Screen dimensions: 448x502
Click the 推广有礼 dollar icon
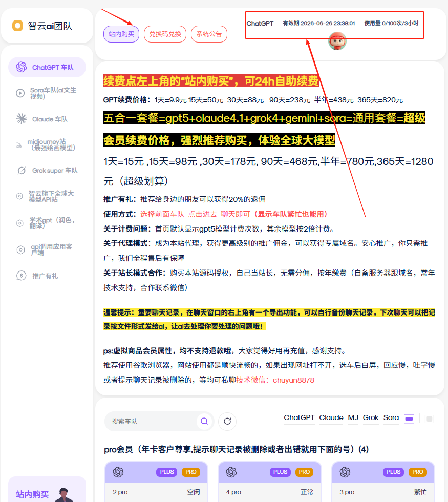click(x=21, y=276)
